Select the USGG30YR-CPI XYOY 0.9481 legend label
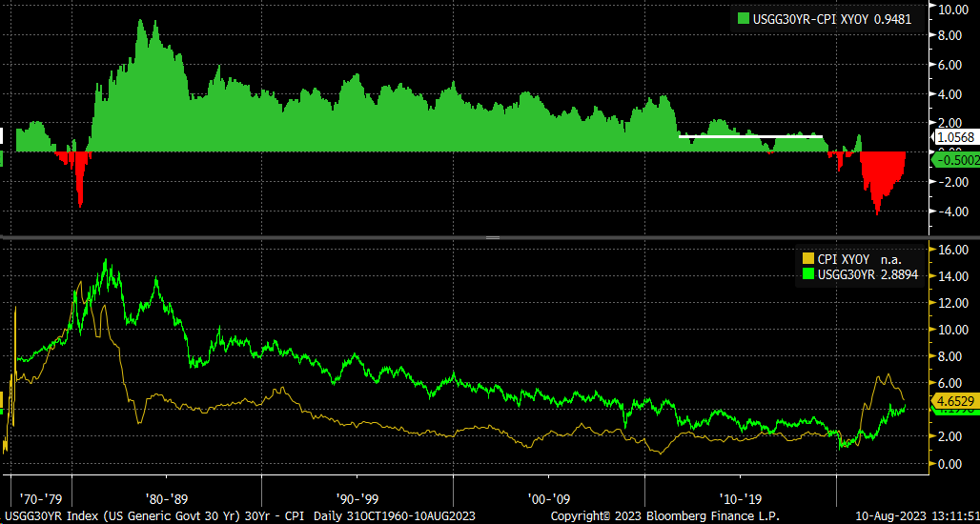Viewport: 980px width, 524px height. click(x=831, y=20)
